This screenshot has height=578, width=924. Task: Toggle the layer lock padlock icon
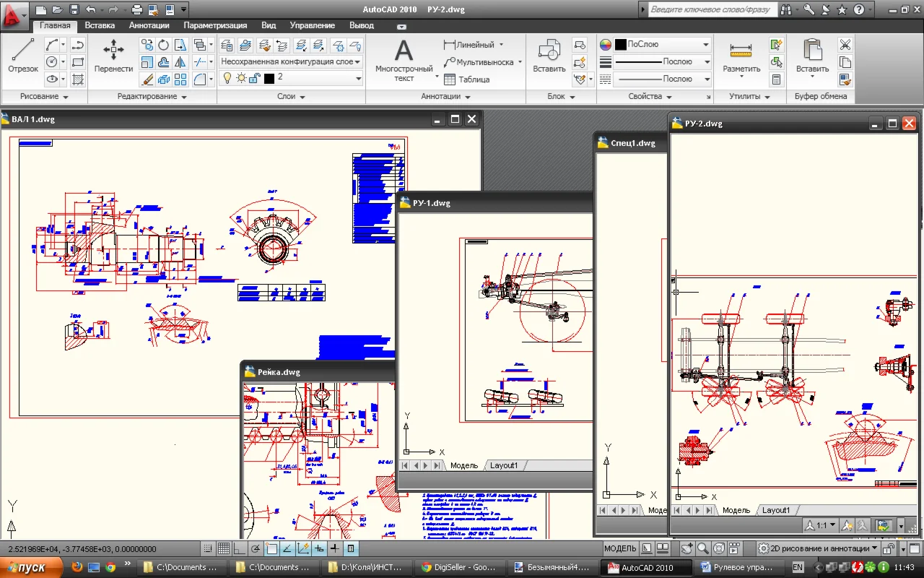pyautogui.click(x=254, y=78)
